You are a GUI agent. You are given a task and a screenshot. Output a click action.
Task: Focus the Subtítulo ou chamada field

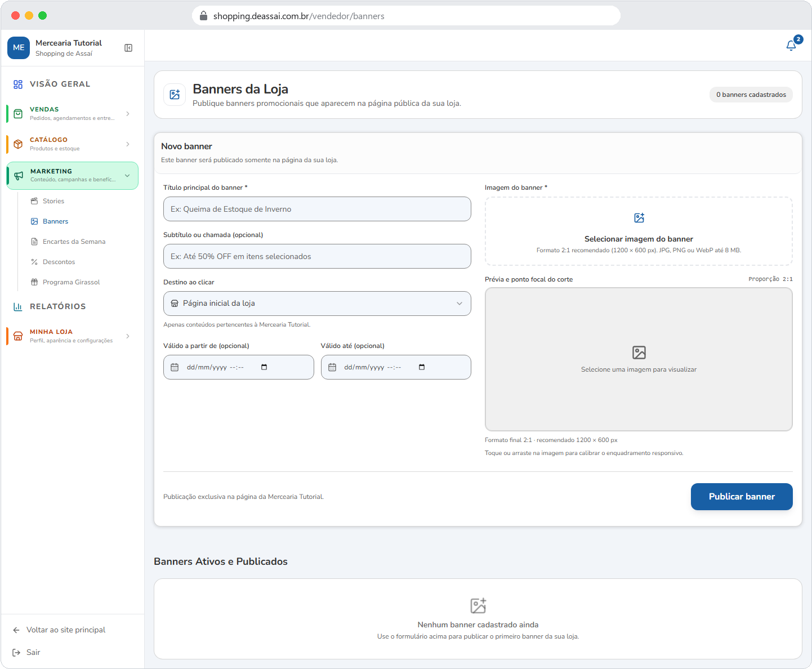pos(317,256)
